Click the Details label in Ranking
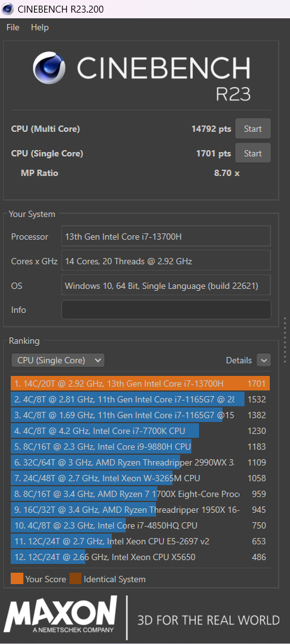The width and height of the screenshot is (290, 644). (239, 360)
